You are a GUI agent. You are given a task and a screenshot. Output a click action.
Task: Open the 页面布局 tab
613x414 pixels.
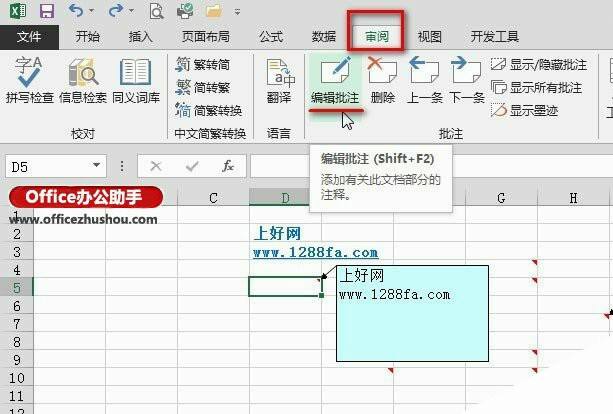click(x=206, y=37)
